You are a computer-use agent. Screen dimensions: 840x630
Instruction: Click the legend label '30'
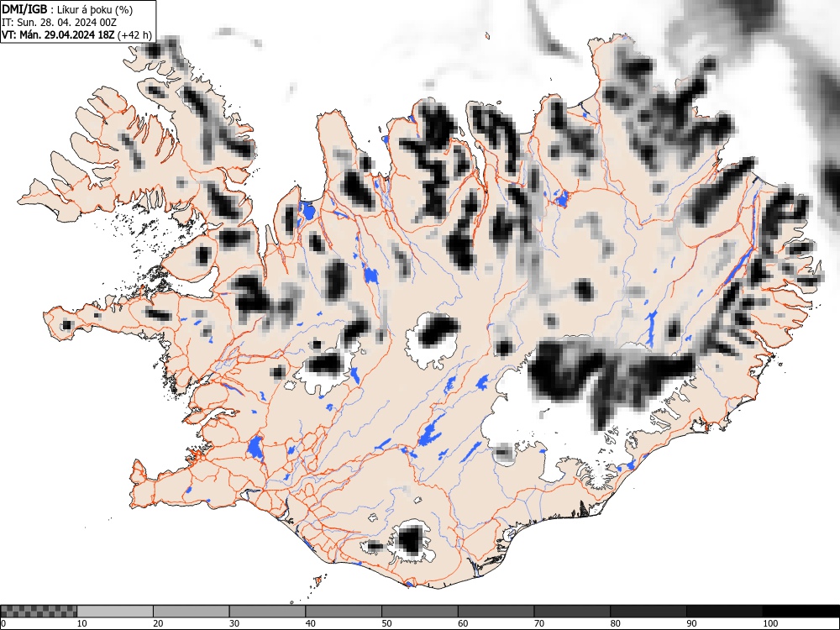click(x=234, y=623)
